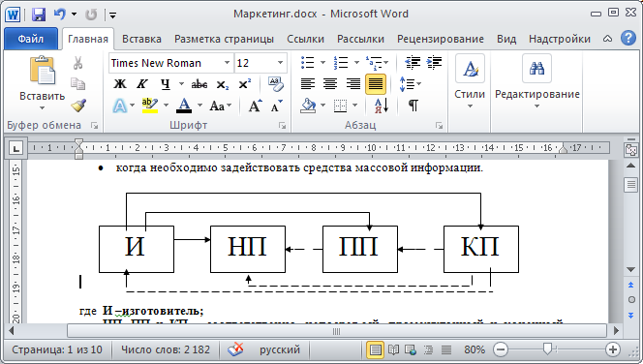
Task: Open zoom dialog via 80% label
Action: [475, 349]
